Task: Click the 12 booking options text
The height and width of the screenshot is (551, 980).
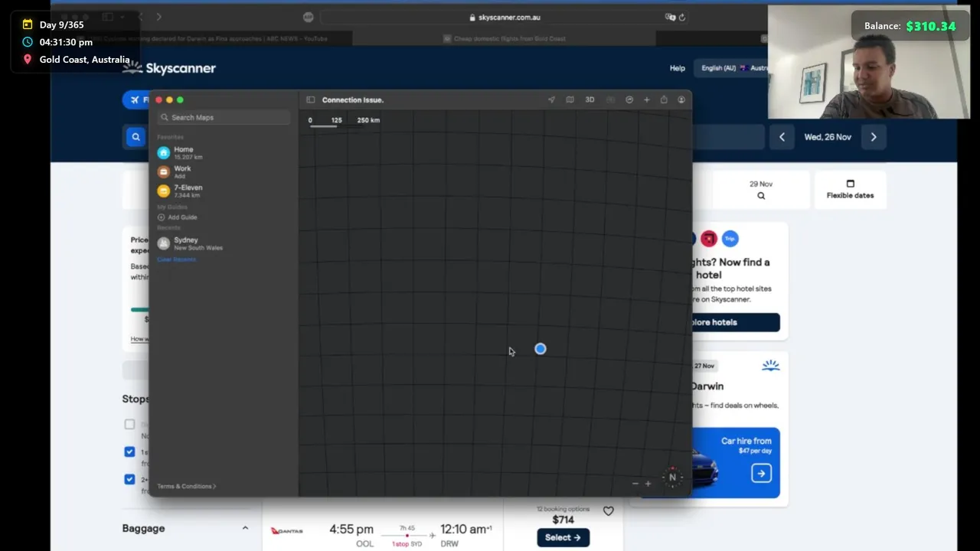Action: click(x=563, y=509)
